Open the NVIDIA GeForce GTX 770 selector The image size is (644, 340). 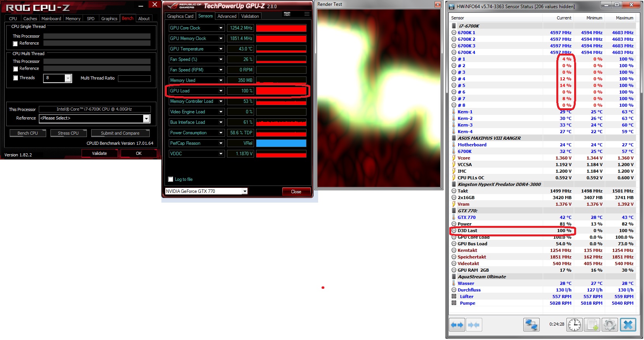click(x=245, y=191)
